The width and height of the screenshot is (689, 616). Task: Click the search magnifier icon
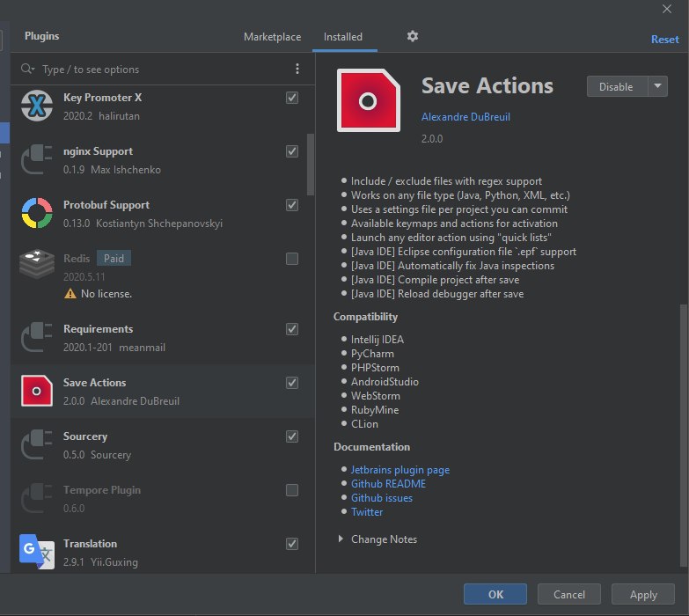[x=27, y=69]
